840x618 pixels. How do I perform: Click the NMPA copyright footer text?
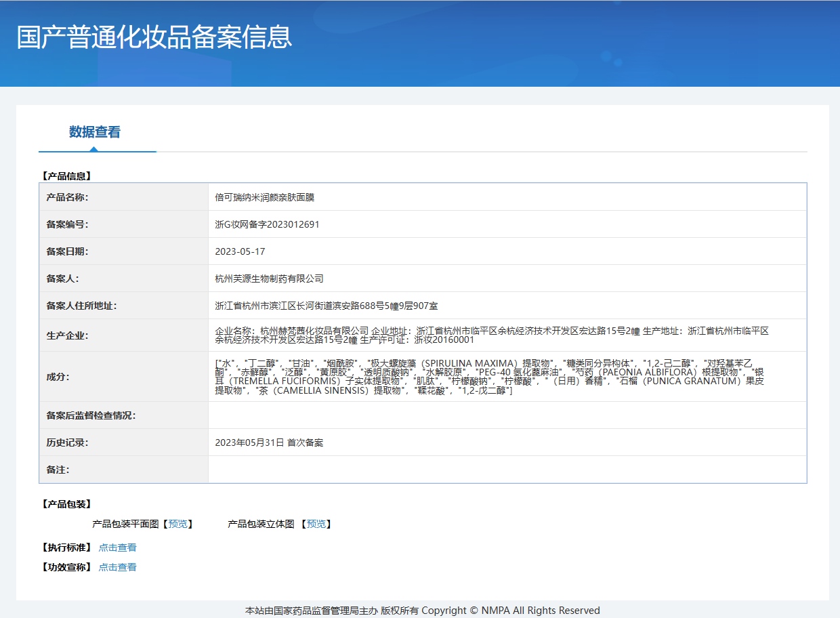422,611
